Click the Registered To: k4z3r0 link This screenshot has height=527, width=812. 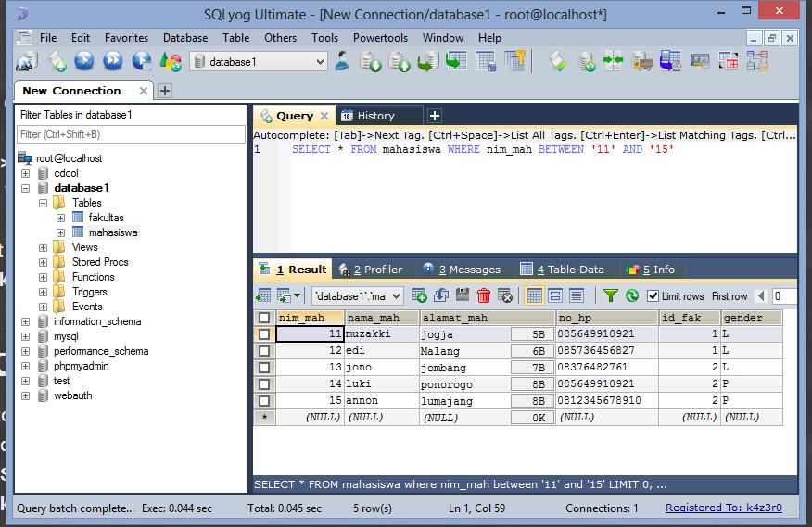pyautogui.click(x=723, y=508)
